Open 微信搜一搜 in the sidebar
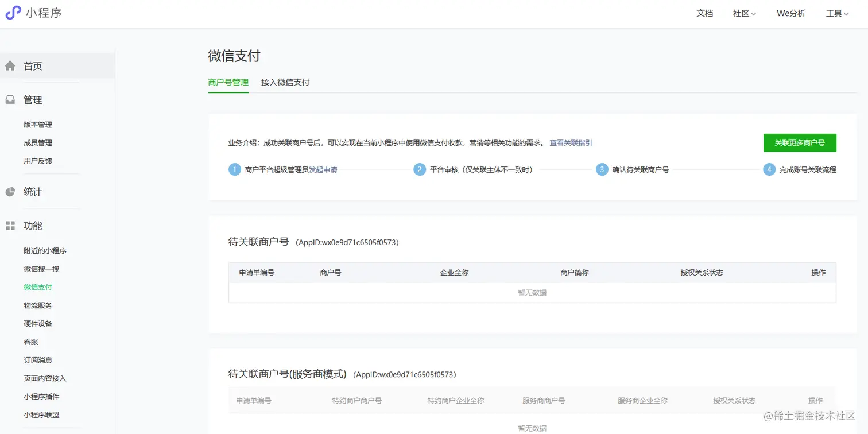This screenshot has height=434, width=868. [41, 269]
